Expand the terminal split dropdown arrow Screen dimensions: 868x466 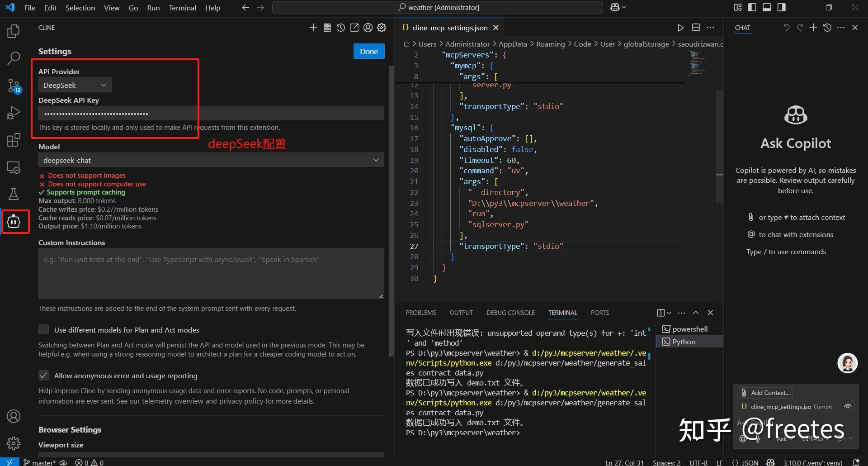tap(670, 313)
